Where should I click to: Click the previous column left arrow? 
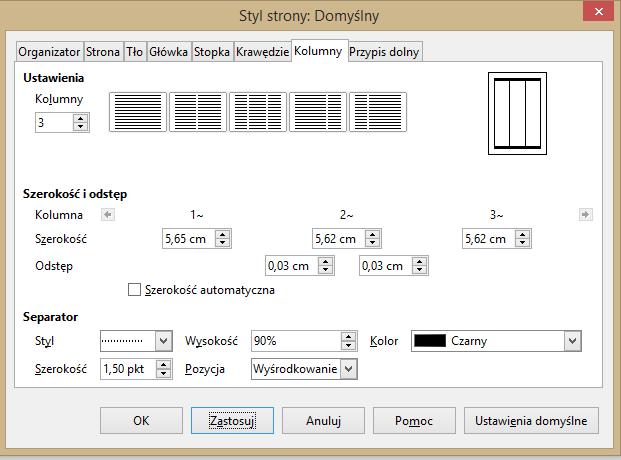(108, 215)
